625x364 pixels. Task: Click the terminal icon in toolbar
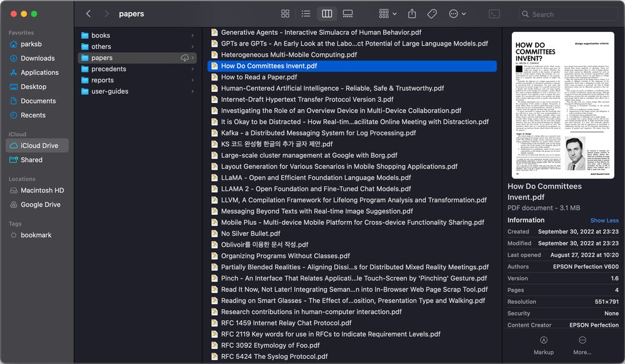494,14
